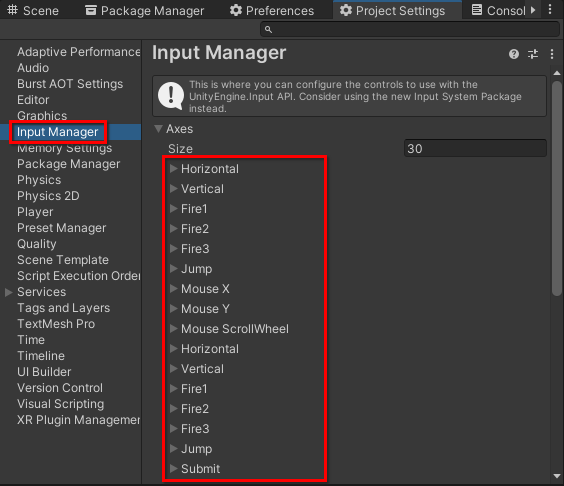Expand the Mouse ScrollWheel axis
Viewport: 564px width, 486px height.
[x=174, y=328]
